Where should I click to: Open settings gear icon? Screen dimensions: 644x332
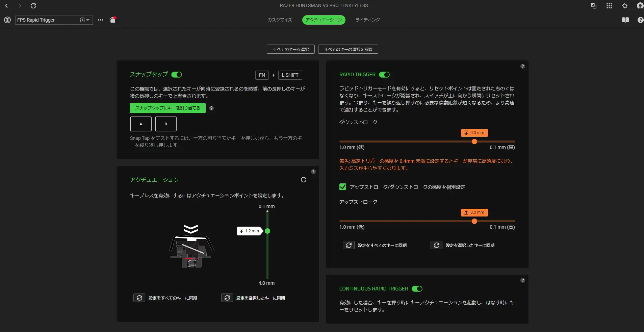(625, 6)
